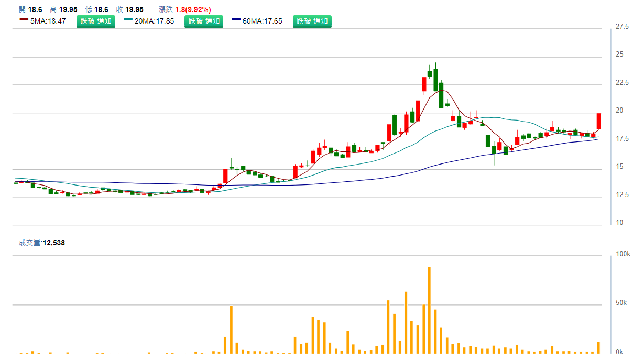Viewport: 644px width, 360px height.
Task: Click the red 漲跌 1.8(9.92%) value
Action: click(193, 9)
